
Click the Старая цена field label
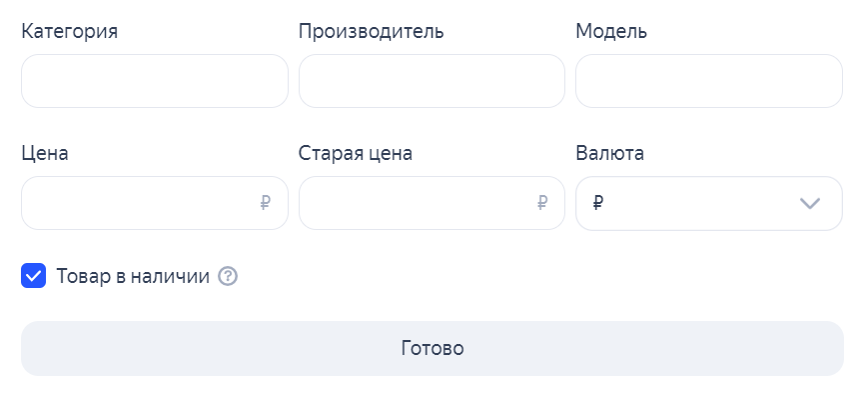click(x=356, y=154)
